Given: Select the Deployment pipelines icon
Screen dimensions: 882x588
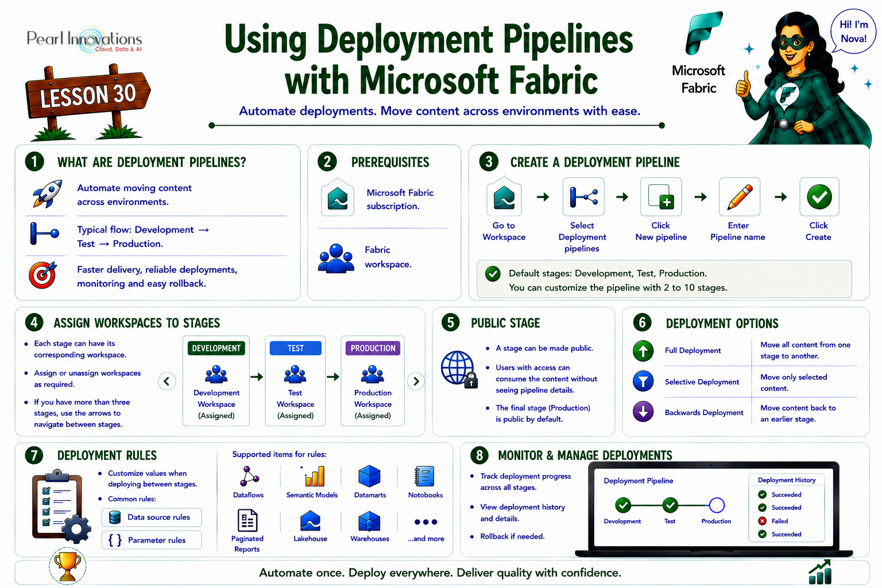Looking at the screenshot, I should click(583, 197).
